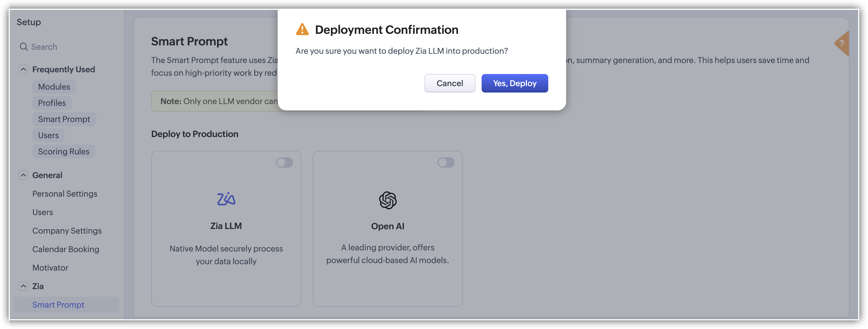Open Company Settings in the sidebar
This screenshot has width=868, height=329.
point(67,231)
